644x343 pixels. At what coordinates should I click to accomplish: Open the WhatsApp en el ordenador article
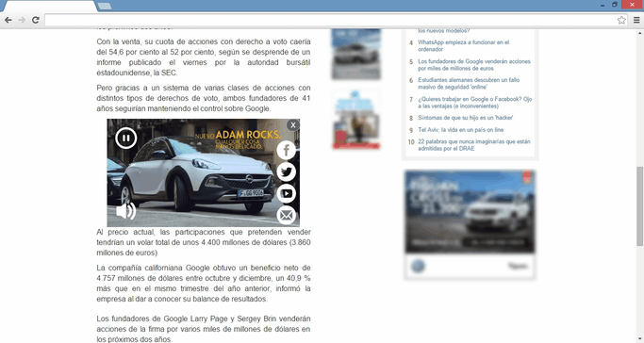coord(463,45)
